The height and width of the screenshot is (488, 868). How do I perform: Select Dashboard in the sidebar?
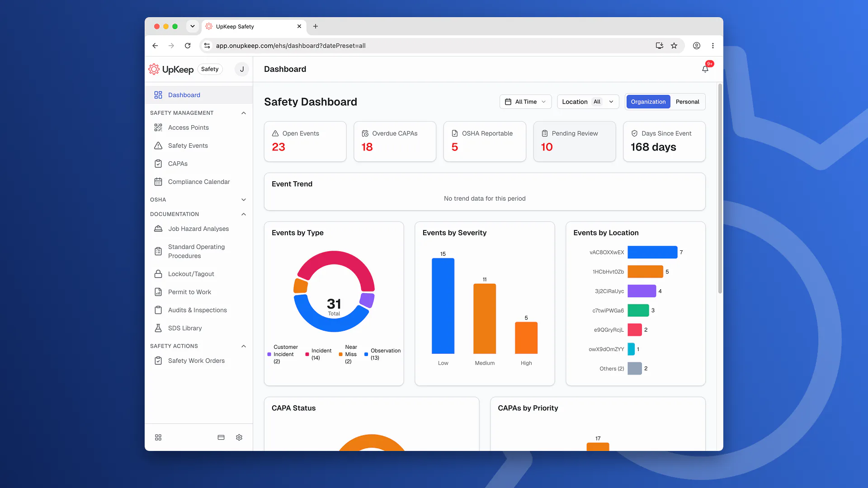coord(198,95)
